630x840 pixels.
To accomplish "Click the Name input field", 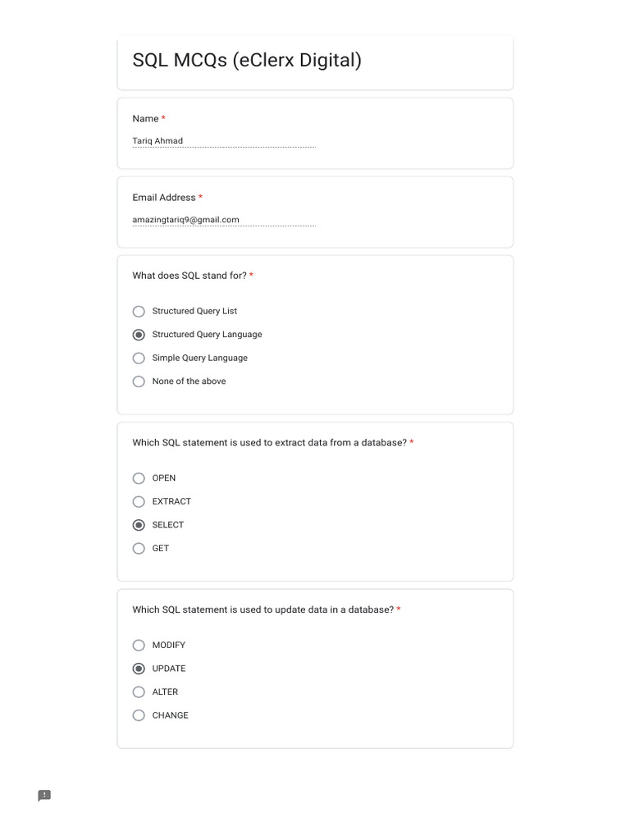I will click(223, 141).
